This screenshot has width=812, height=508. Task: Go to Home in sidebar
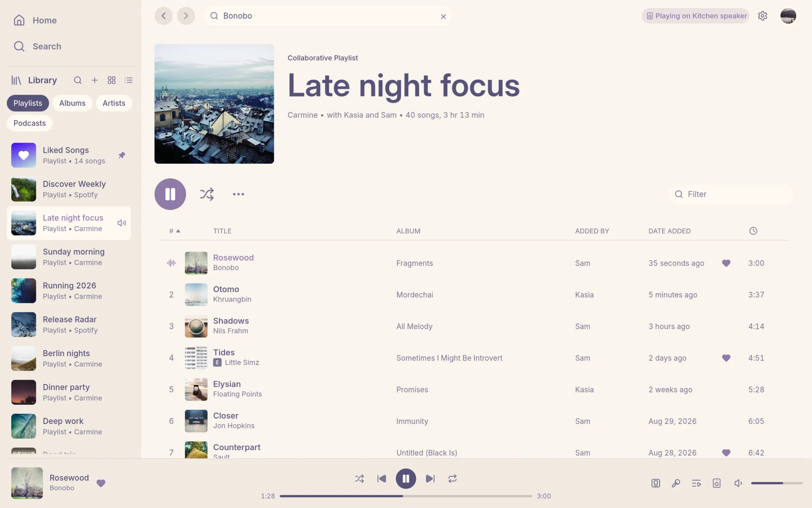click(x=35, y=20)
